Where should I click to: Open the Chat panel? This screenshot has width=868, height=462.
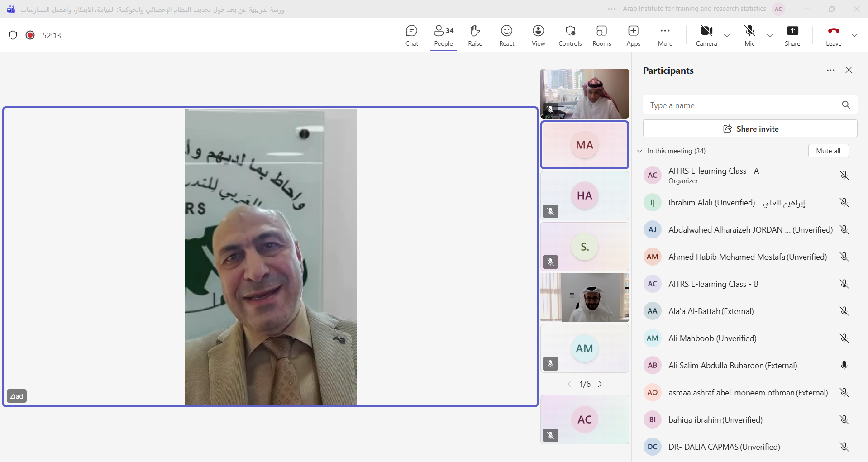pos(411,35)
